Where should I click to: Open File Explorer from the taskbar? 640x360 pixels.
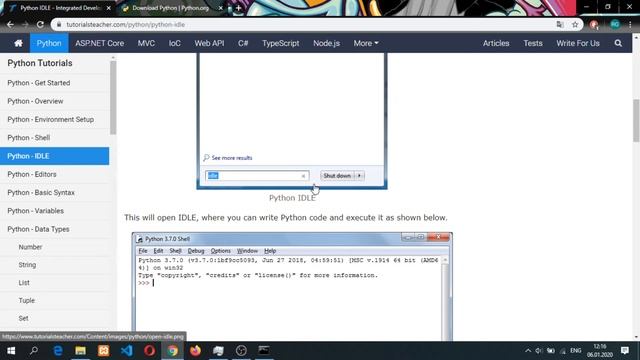[80, 351]
